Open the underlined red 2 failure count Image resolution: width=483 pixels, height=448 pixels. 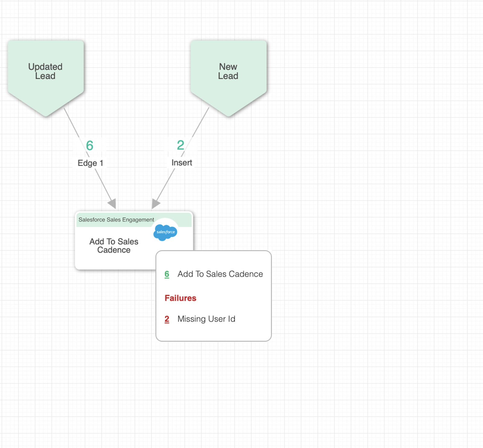(x=167, y=319)
